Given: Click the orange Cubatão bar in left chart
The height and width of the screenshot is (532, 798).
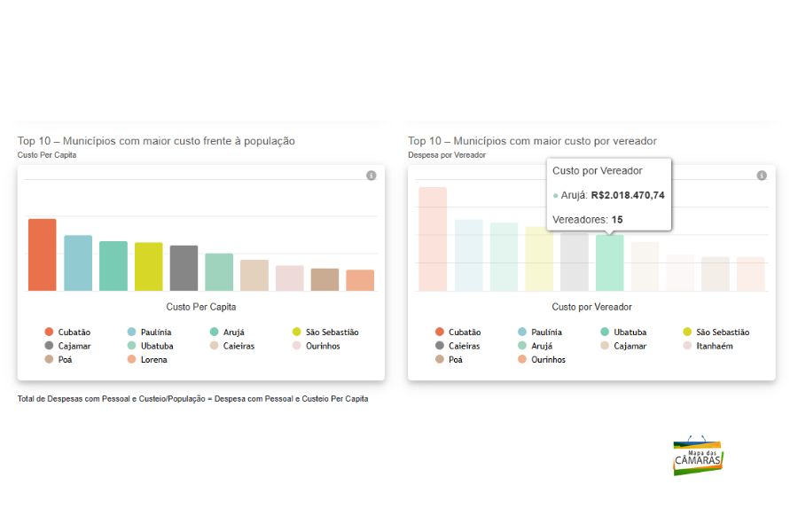Looking at the screenshot, I should point(42,254).
